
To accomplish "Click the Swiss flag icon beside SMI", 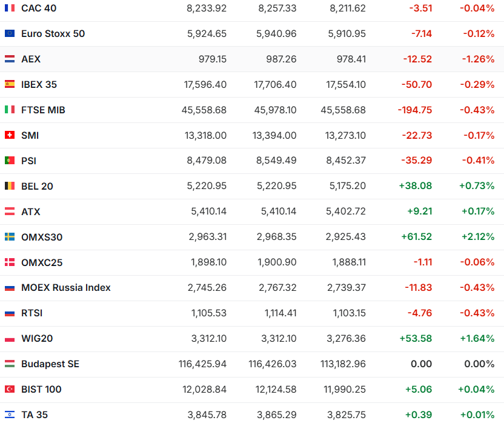I will 10,136.
